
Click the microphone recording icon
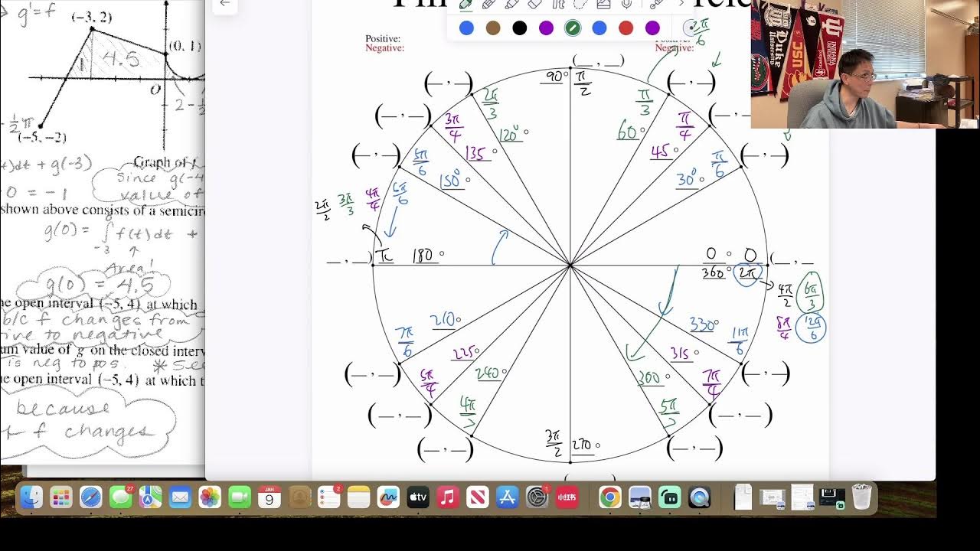pyautogui.click(x=627, y=4)
